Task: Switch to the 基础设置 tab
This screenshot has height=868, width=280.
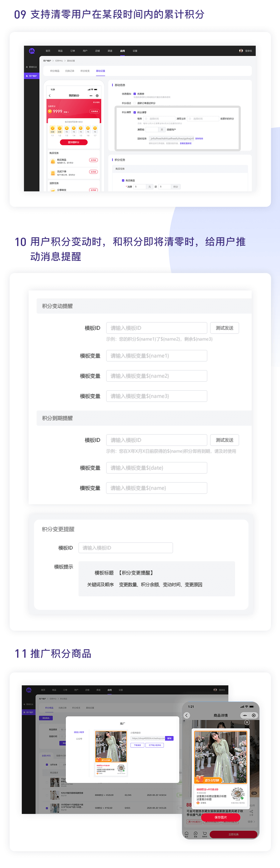Action: [x=100, y=71]
